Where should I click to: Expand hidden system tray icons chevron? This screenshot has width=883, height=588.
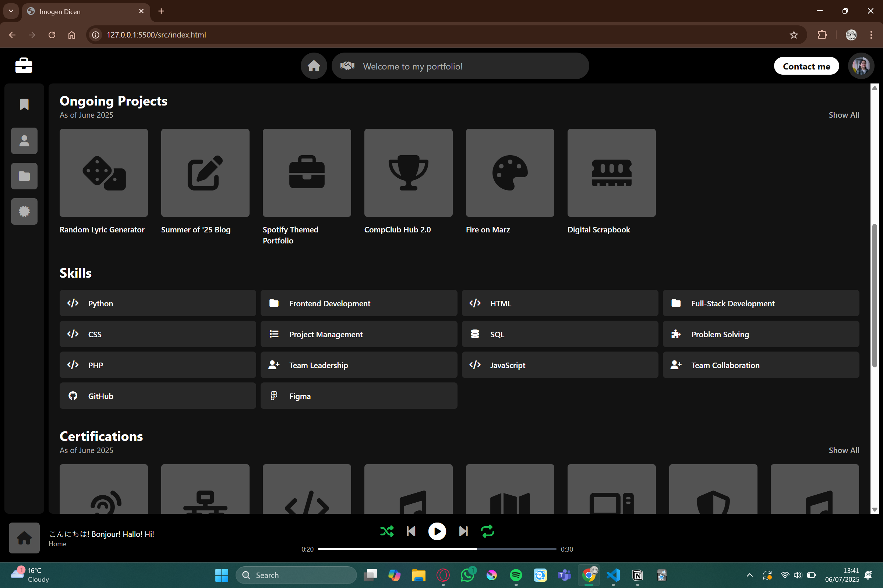(x=749, y=575)
